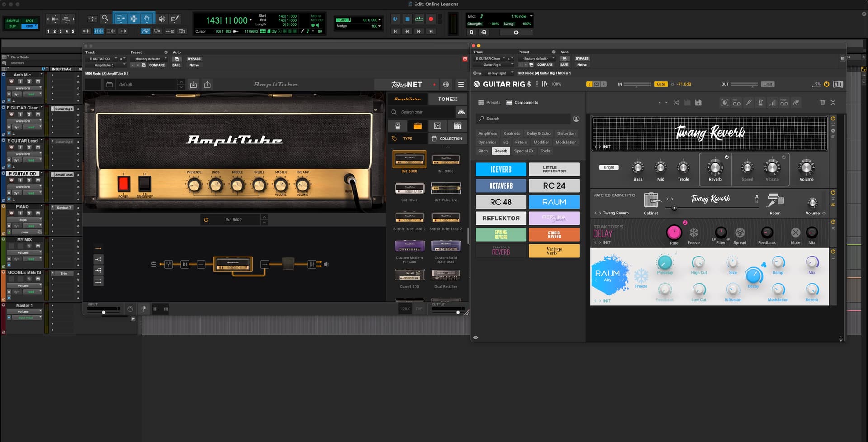Image resolution: width=868 pixels, height=442 pixels.
Task: Select the rack effects gear category icon
Action: click(x=458, y=126)
